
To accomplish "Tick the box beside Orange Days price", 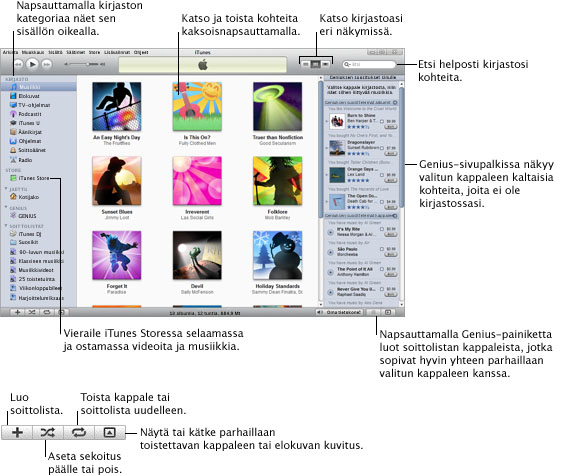I will tap(382, 175).
